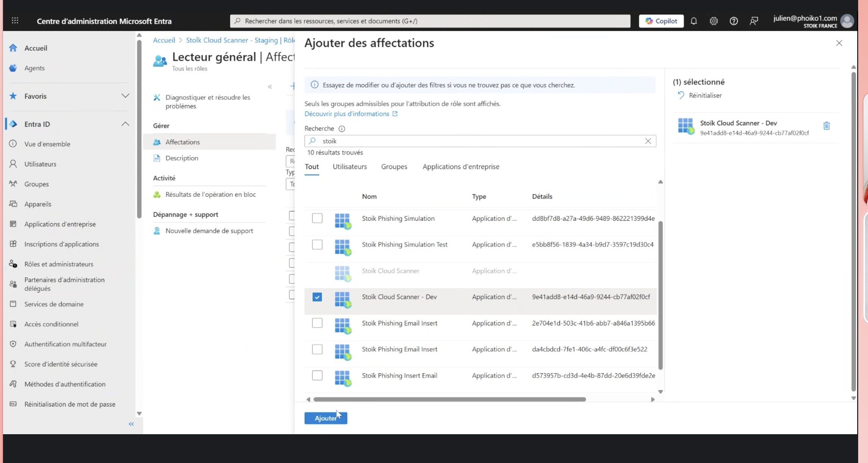Open the Découvrir plus d'informations link
868x463 pixels.
[347, 114]
